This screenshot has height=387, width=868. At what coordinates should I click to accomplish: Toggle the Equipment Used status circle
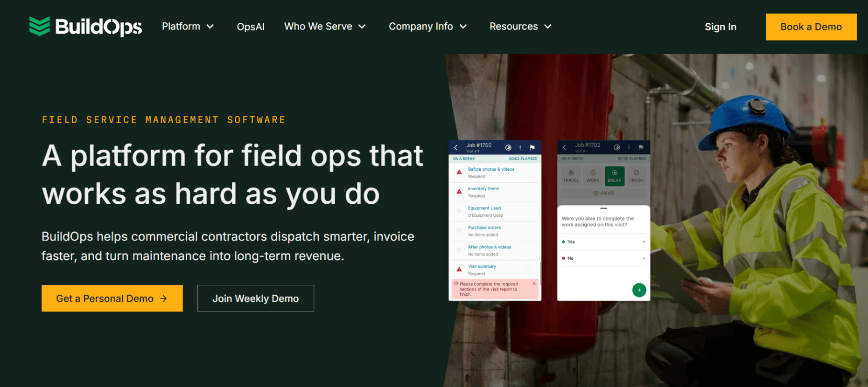pos(459,211)
